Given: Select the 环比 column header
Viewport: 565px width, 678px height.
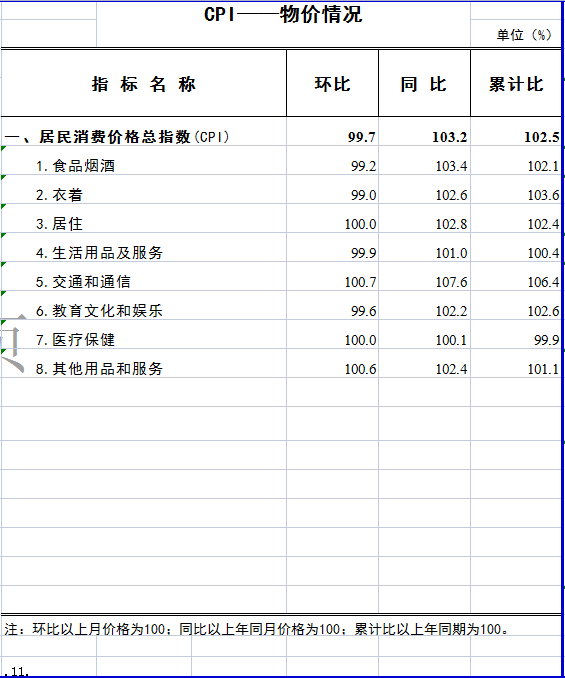Looking at the screenshot, I should (332, 84).
